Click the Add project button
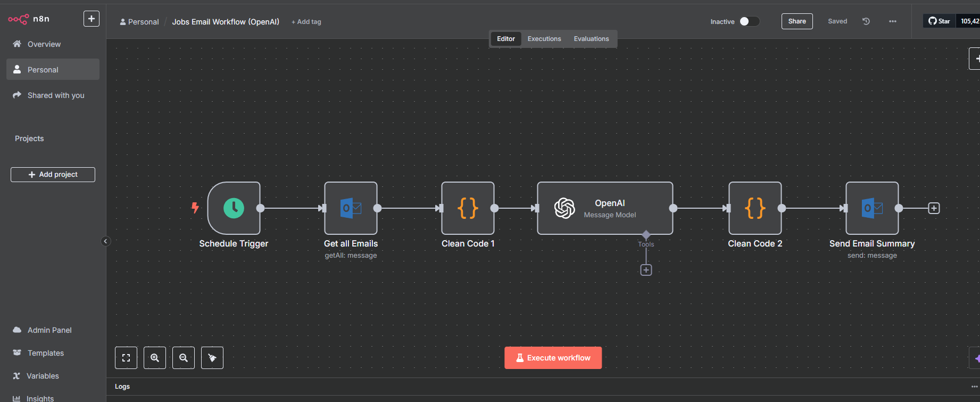Viewport: 980px width, 402px height. tap(53, 175)
